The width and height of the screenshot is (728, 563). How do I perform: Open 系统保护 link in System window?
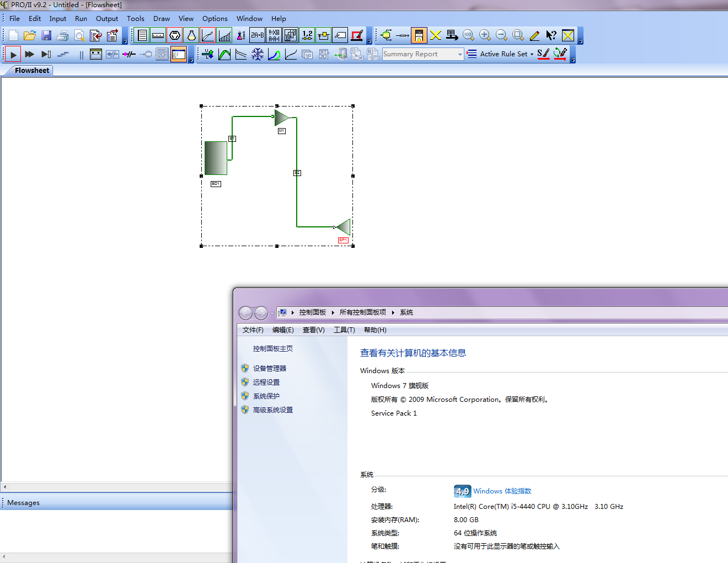point(266,396)
